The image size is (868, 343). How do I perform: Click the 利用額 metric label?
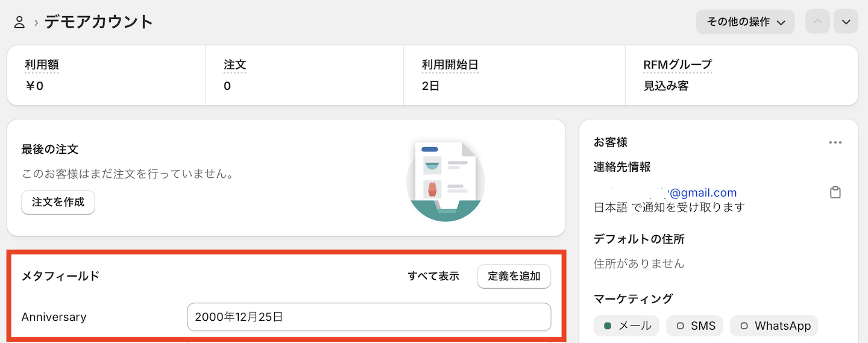click(x=42, y=65)
